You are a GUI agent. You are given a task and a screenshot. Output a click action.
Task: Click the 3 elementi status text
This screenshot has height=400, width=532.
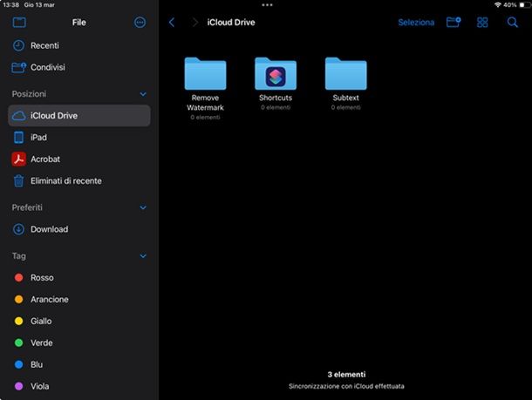(346, 374)
